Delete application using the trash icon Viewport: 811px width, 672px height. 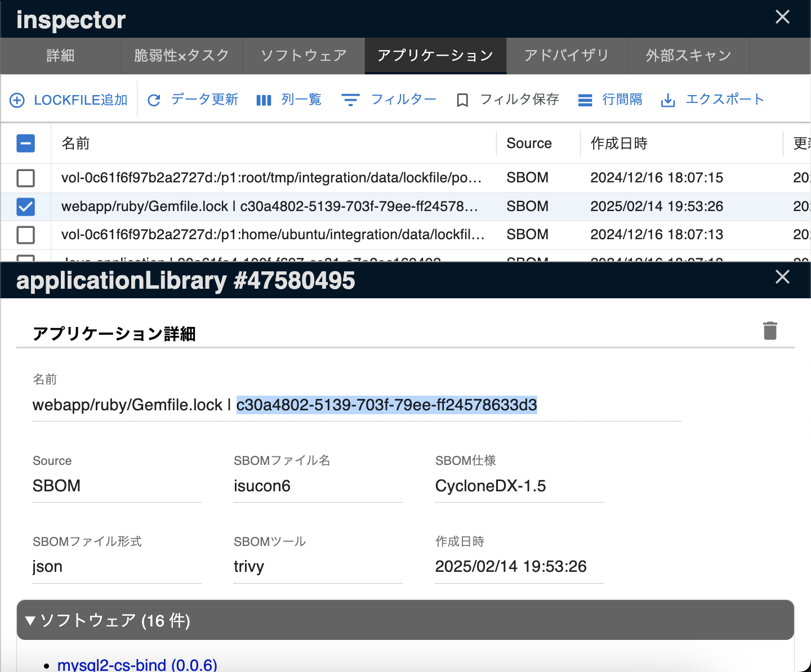tap(770, 330)
